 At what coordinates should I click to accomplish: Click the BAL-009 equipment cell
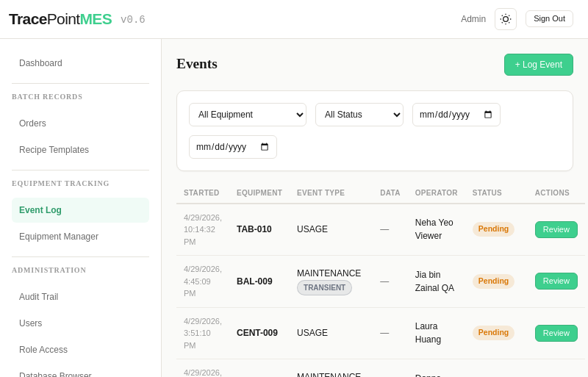tap(254, 281)
